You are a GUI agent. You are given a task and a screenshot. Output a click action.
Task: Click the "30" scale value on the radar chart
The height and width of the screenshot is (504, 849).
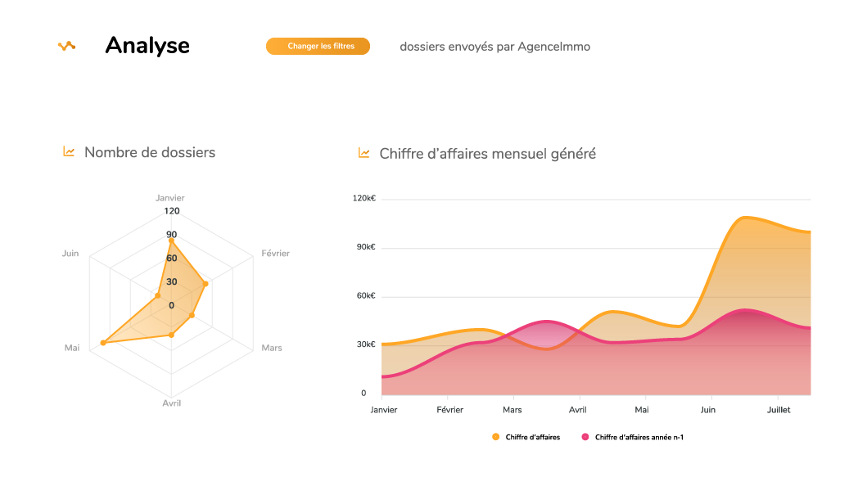click(172, 281)
